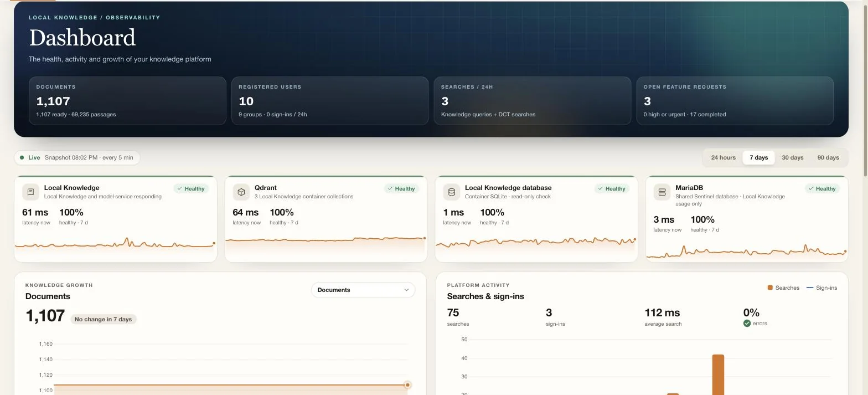Click '9 groups · 0 sign-ins / 24h' text
The image size is (868, 395).
(273, 114)
